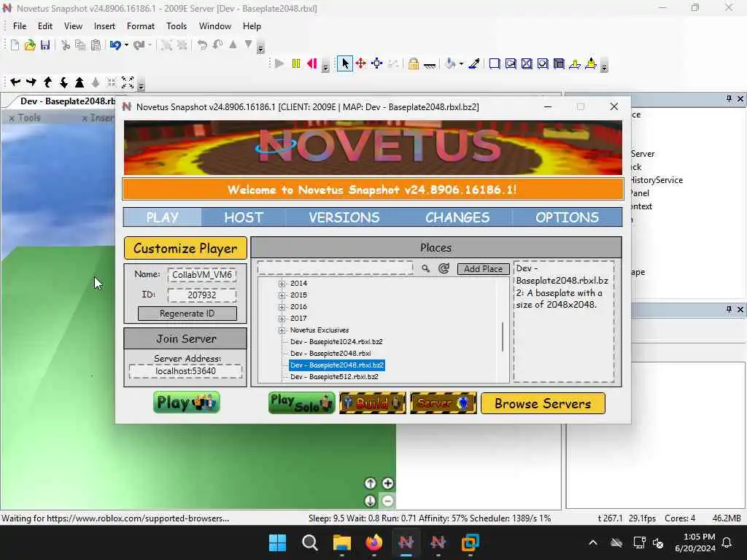Click the Customize Player button
This screenshot has width=747, height=560.
pos(185,248)
